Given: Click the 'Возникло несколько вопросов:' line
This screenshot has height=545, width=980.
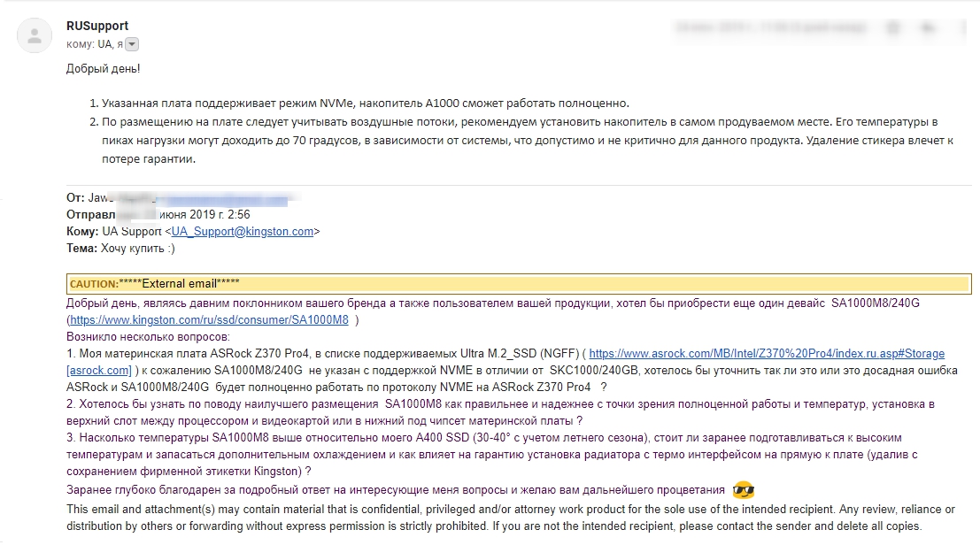Looking at the screenshot, I should (x=148, y=337).
